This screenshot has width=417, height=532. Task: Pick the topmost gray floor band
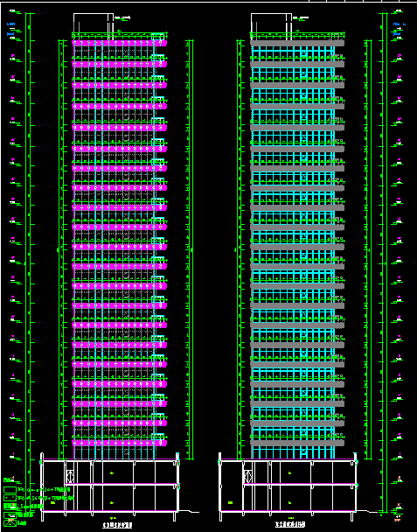[297, 43]
